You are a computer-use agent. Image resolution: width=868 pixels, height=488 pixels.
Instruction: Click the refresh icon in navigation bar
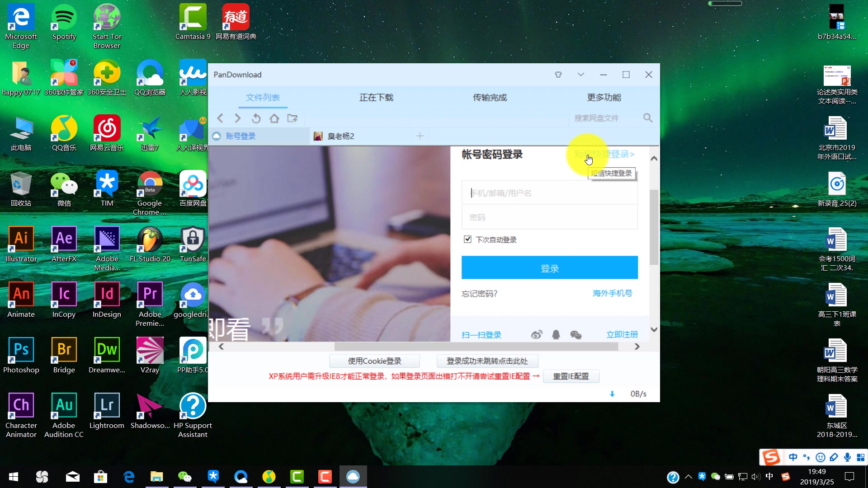[x=256, y=118]
